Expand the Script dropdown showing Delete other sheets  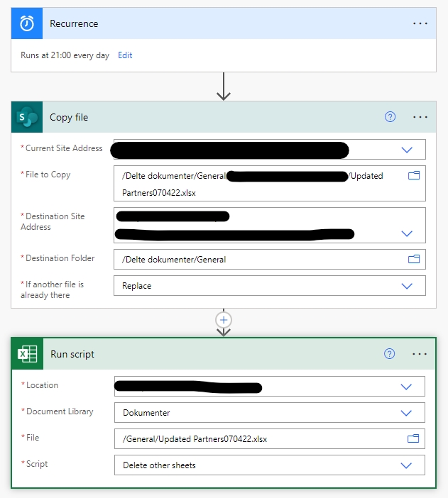[406, 465]
